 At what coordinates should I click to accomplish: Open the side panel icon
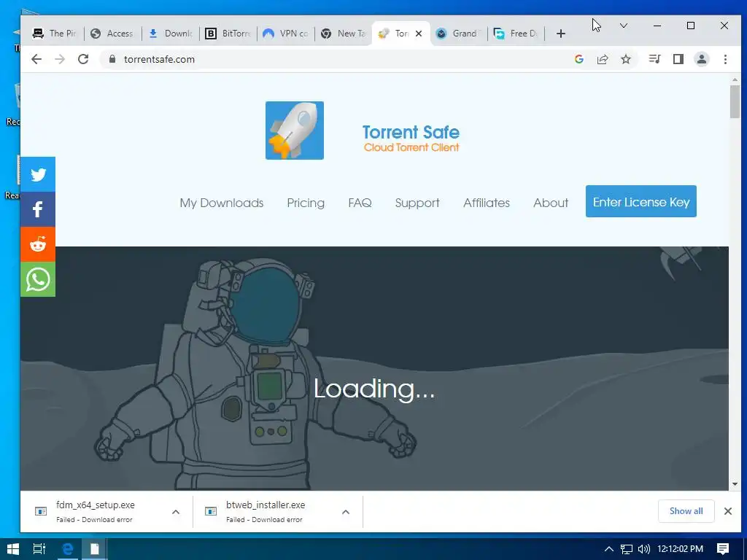click(x=678, y=59)
